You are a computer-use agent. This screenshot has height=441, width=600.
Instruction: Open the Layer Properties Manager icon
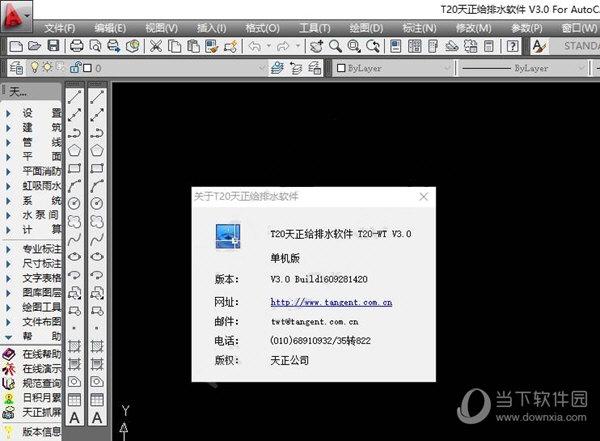(x=16, y=68)
